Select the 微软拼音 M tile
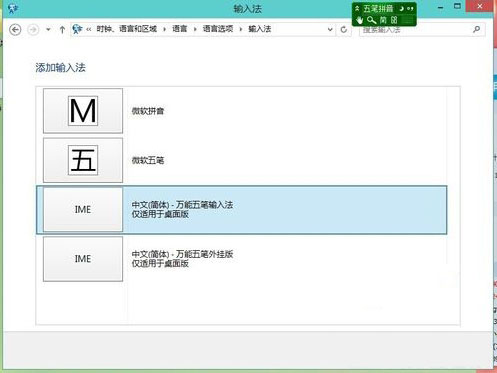The width and height of the screenshot is (497, 373). point(83,111)
